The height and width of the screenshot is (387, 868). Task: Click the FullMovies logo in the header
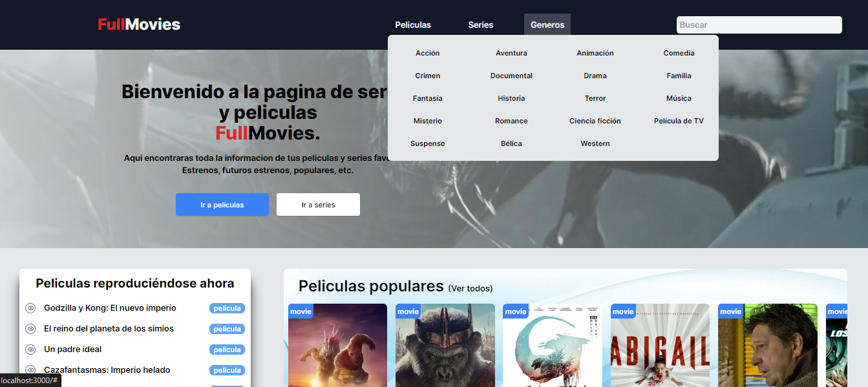(x=139, y=25)
